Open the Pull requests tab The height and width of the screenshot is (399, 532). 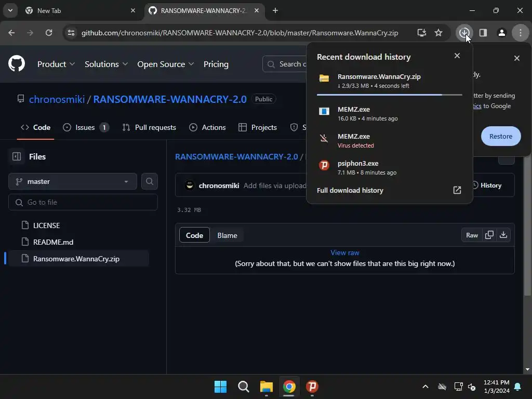(149, 127)
